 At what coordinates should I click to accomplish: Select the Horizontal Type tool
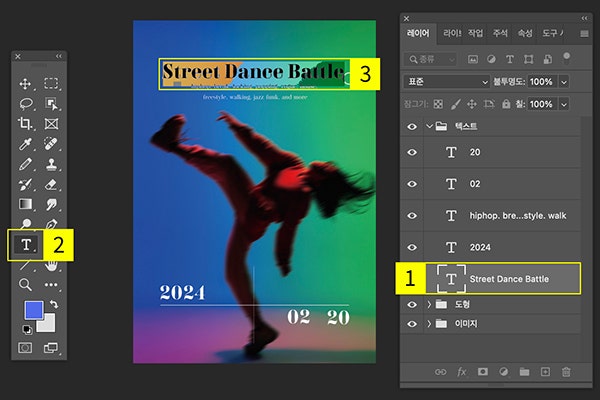[x=26, y=245]
